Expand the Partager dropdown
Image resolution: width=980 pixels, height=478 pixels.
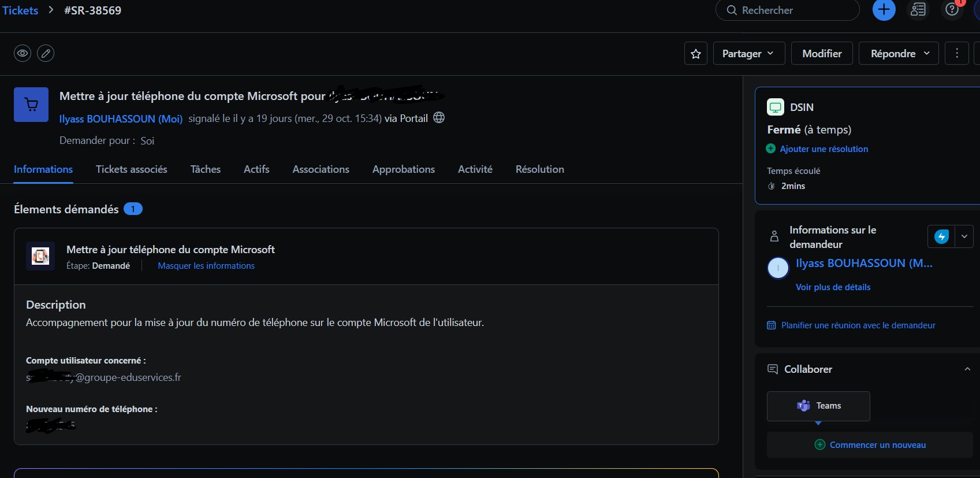pos(749,53)
